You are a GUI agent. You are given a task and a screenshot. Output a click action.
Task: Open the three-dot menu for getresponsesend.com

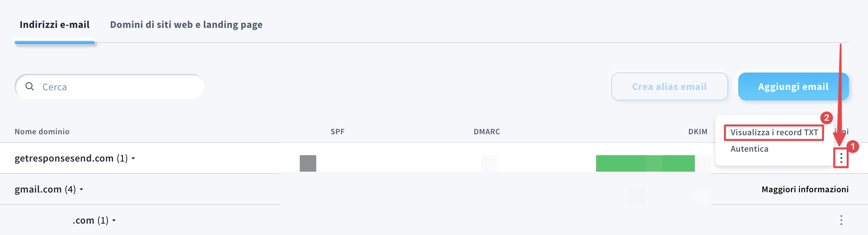841,158
